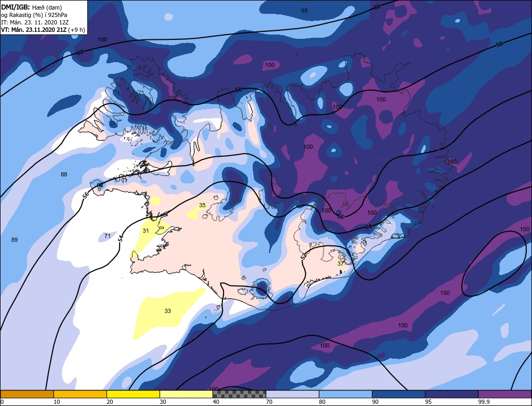Screen dimensions: 532x406
Task: Click the humidity value 37 on the map
Action: pos(340,264)
